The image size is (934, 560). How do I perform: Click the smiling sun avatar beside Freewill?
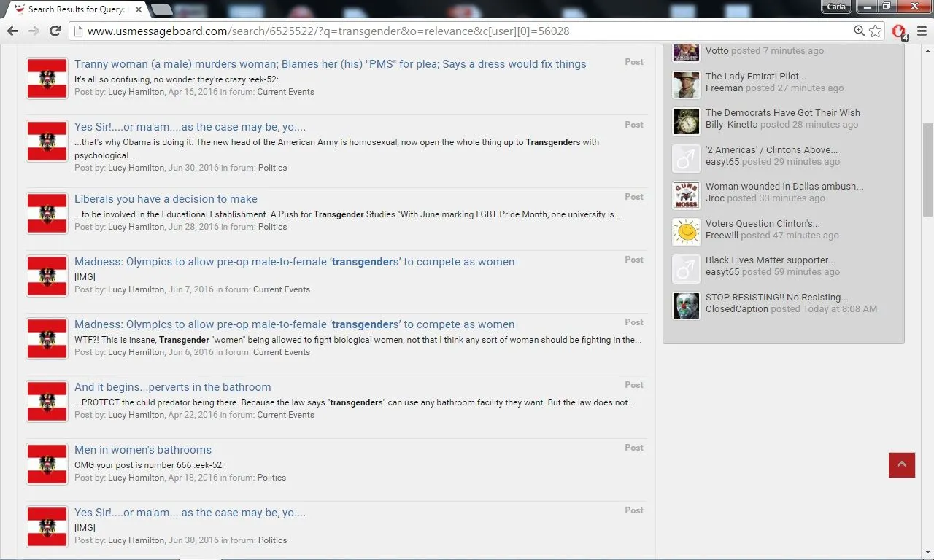686,232
